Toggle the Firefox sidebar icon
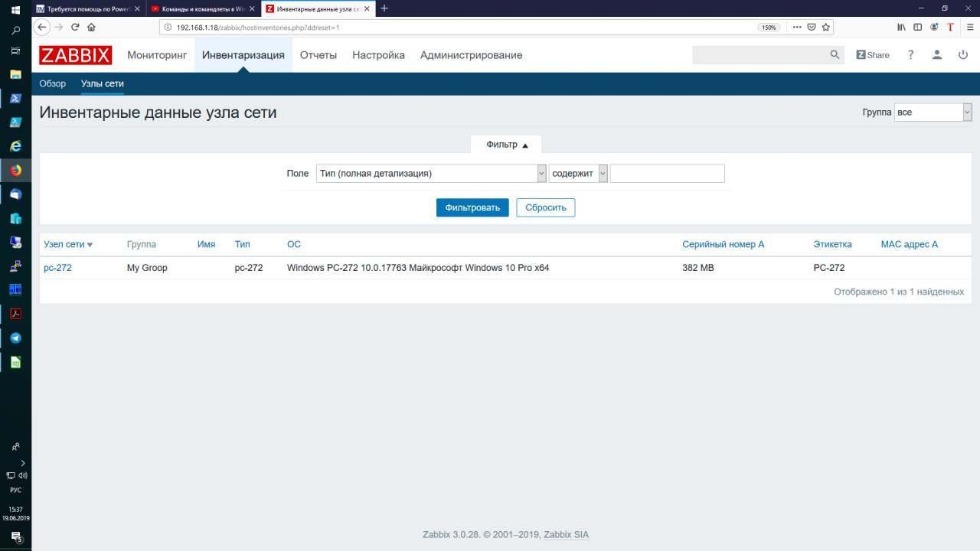 point(918,27)
